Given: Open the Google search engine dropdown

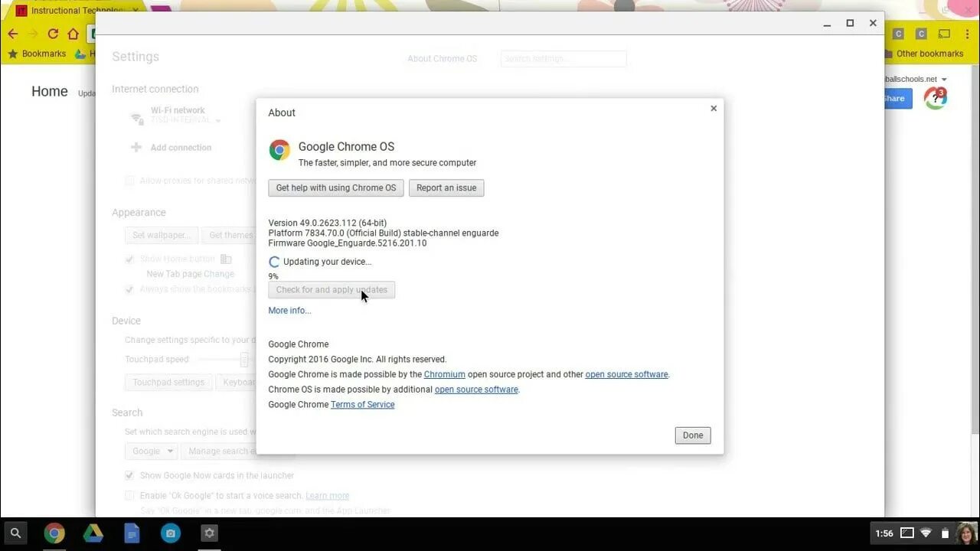Looking at the screenshot, I should click(x=151, y=452).
